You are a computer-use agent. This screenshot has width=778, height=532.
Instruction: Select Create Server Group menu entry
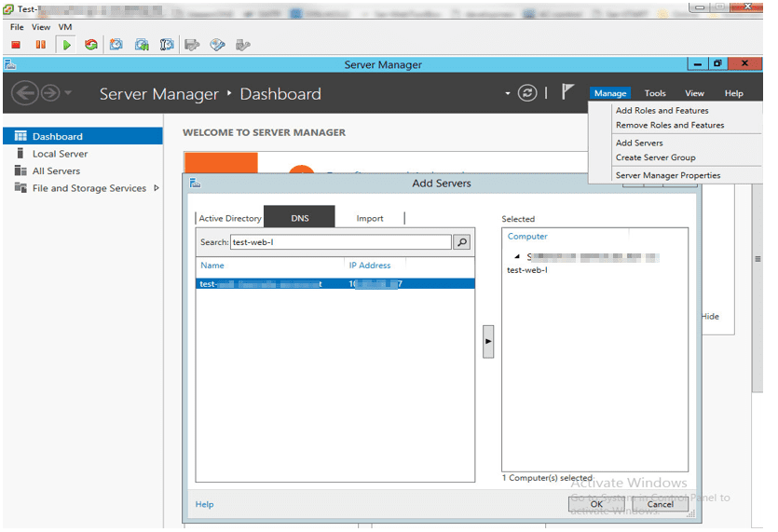655,157
